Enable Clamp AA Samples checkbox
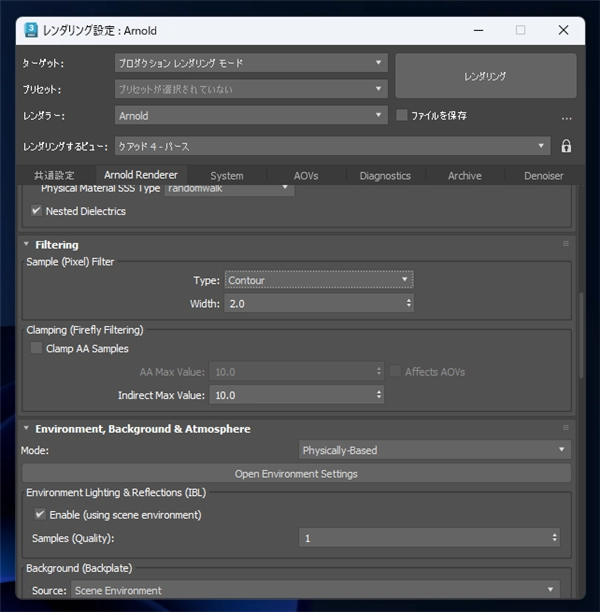The height and width of the screenshot is (612, 600). click(x=36, y=348)
